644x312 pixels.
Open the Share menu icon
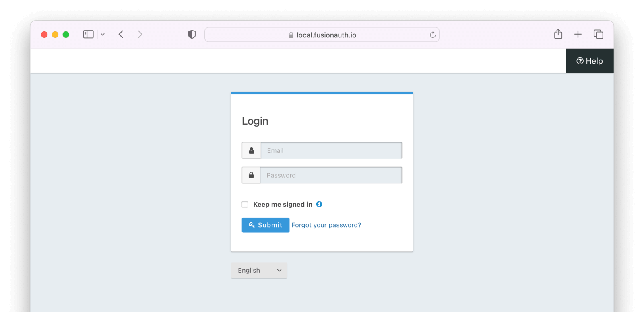(558, 34)
